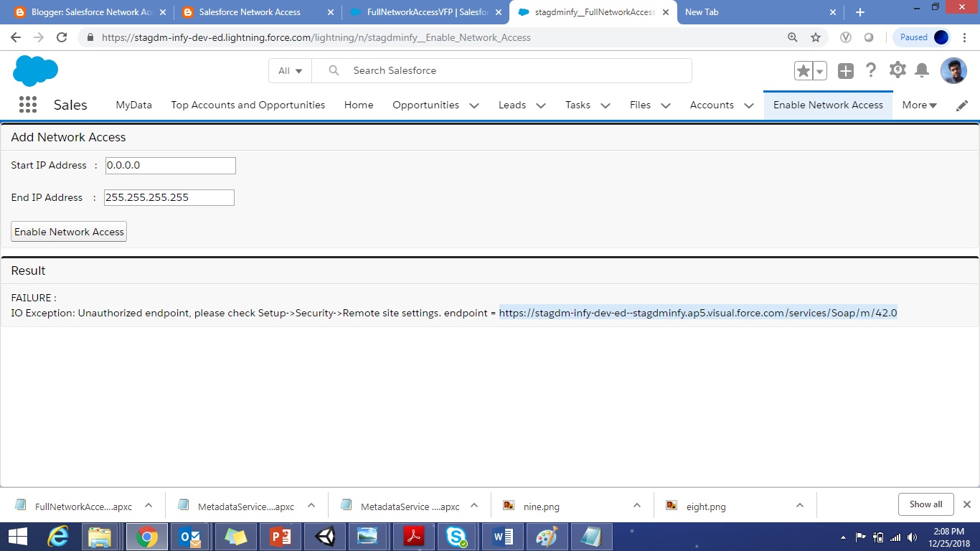
Task: Add current page to favorites with star icon
Action: pos(803,70)
